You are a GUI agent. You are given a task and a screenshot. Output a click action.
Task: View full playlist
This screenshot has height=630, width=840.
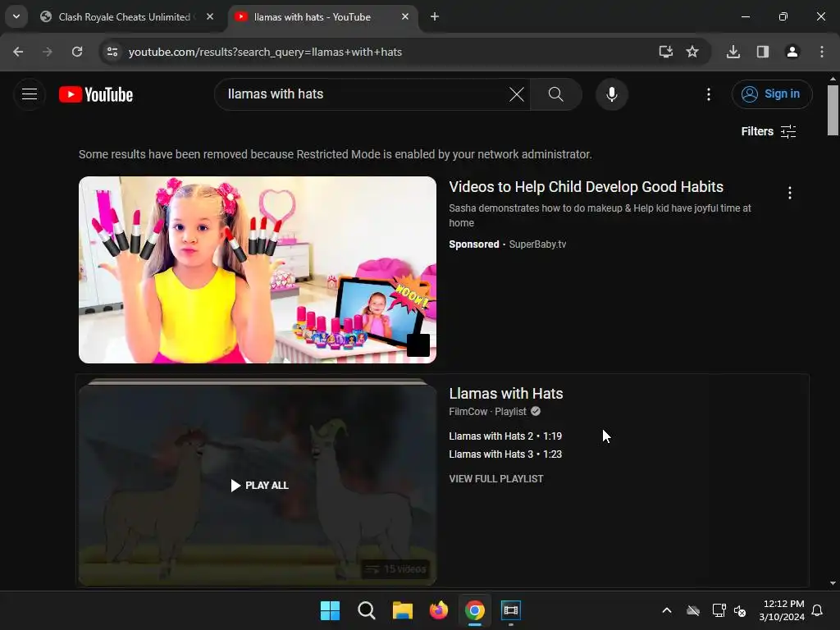click(x=496, y=479)
